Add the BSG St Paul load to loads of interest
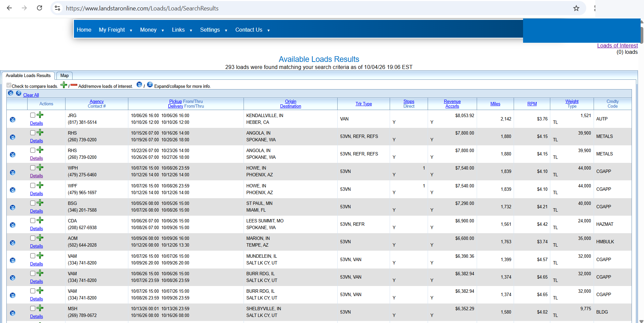644x323 pixels. click(40, 203)
